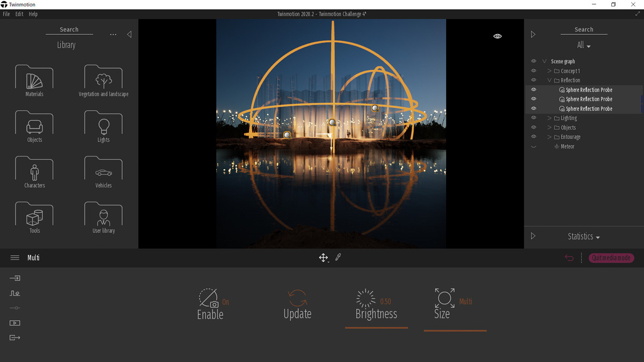Expand the Statistics panel arrow
The height and width of the screenshot is (362, 644).
click(533, 236)
